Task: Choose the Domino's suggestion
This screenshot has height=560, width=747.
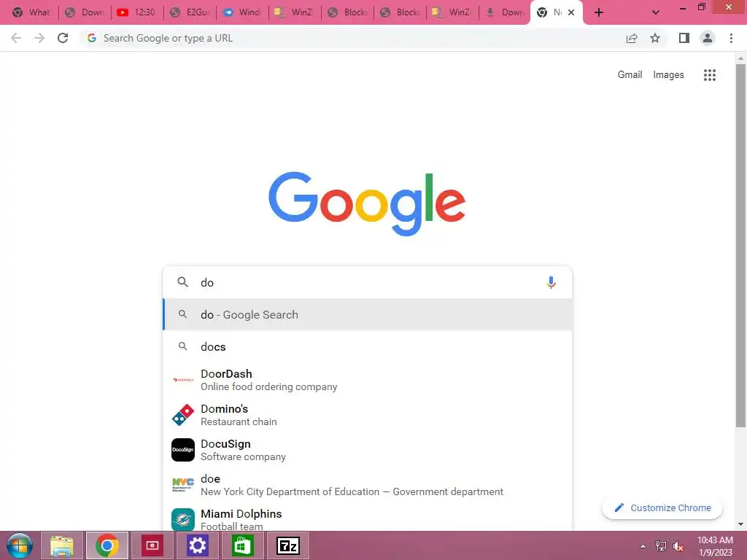Action: [368, 415]
